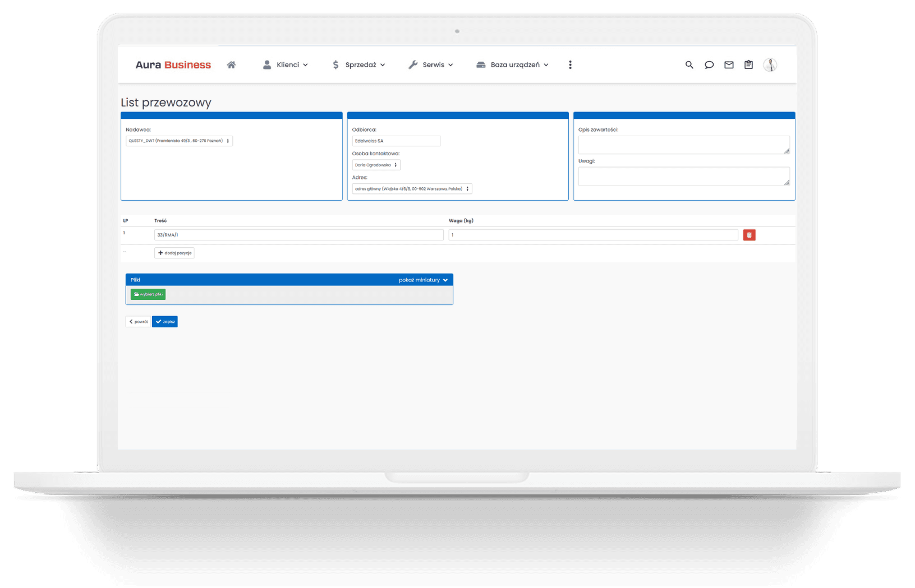Open the Osoba kontaktowa select box
Screen dimensions: 915x588
(376, 165)
